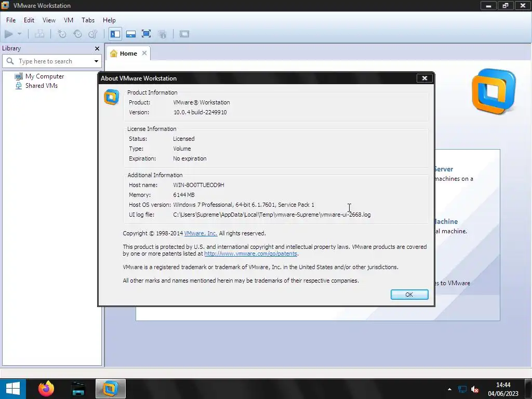Open the VM menu
The width and height of the screenshot is (532, 399).
(69, 20)
